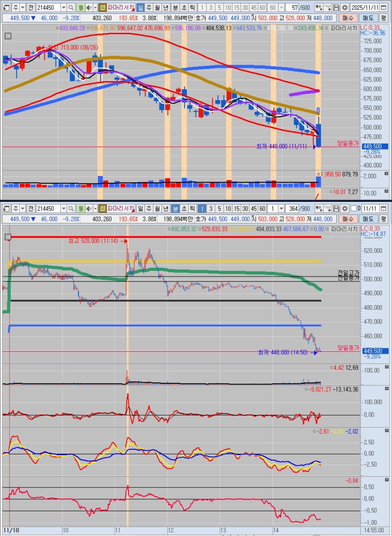The height and width of the screenshot is (536, 392).
Task: Click the 매도 sell button above the daily chart
Action: 368,18
